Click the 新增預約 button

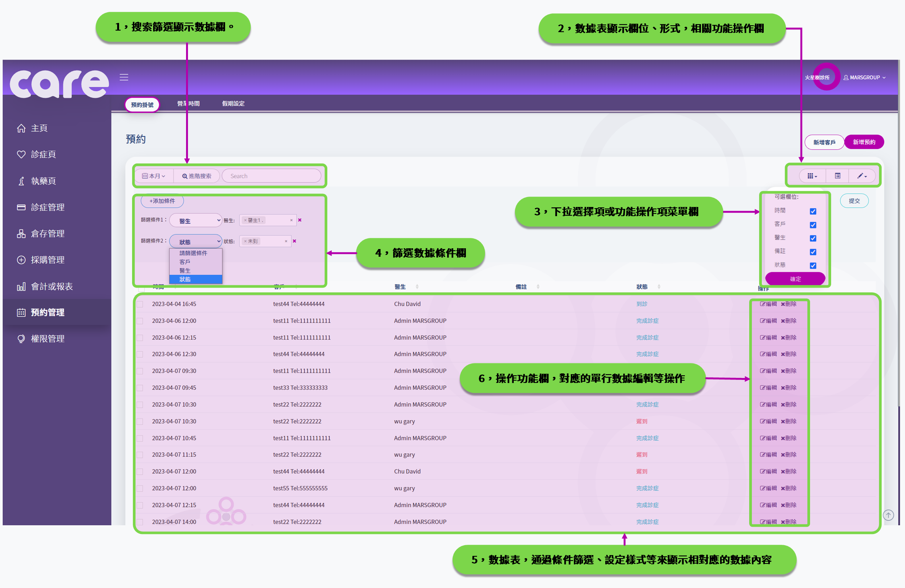[x=864, y=142]
